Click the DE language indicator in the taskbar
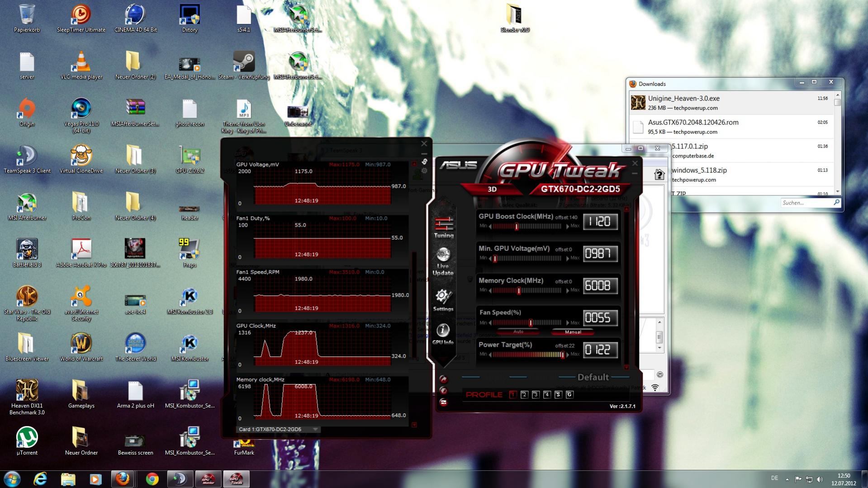Viewport: 868px width, 488px height. 774,478
